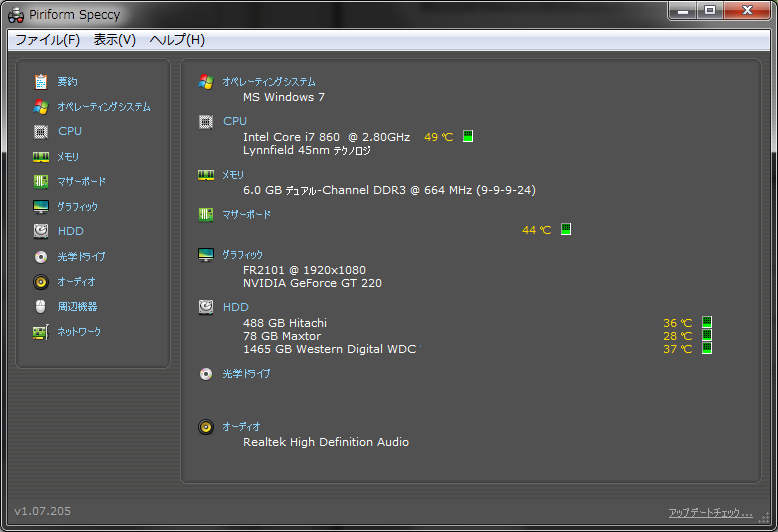778x532 pixels.
Task: Click the HDD drive icon in summary panel
Action: pyautogui.click(x=206, y=307)
